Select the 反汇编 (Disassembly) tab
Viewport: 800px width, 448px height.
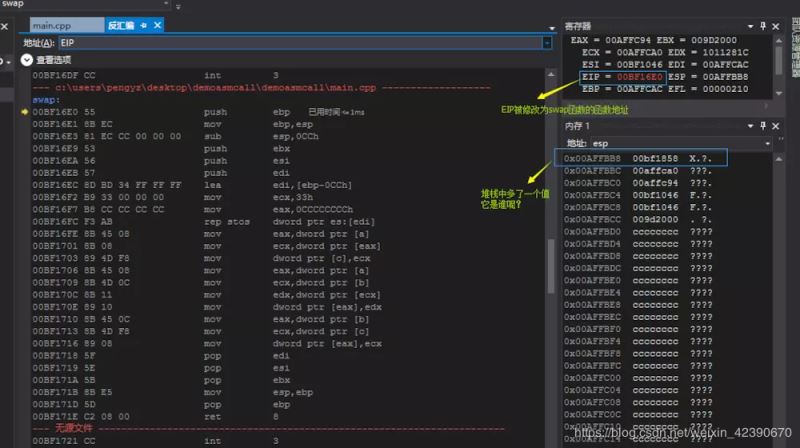(x=119, y=24)
